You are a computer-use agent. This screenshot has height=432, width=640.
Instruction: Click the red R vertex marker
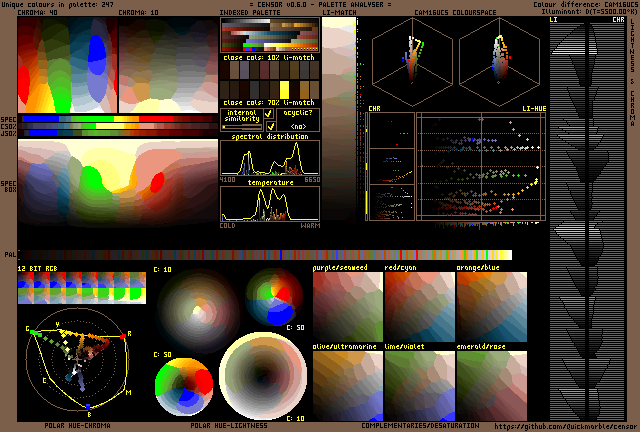point(123,336)
